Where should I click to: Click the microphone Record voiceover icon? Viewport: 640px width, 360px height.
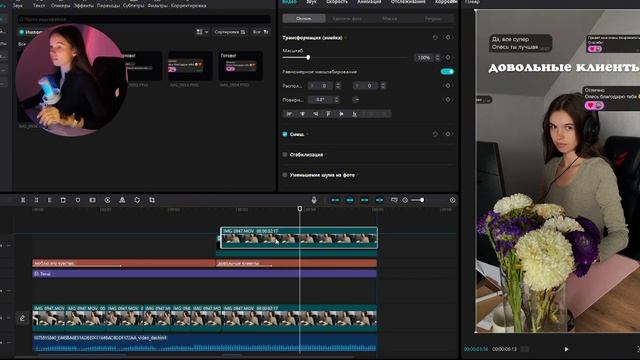[x=314, y=200]
